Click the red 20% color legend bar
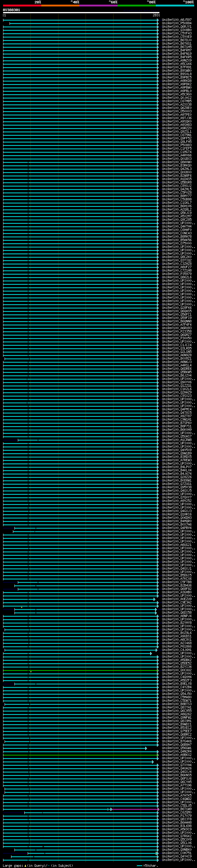Viewport: 197px width, 868px height. coord(22,6)
